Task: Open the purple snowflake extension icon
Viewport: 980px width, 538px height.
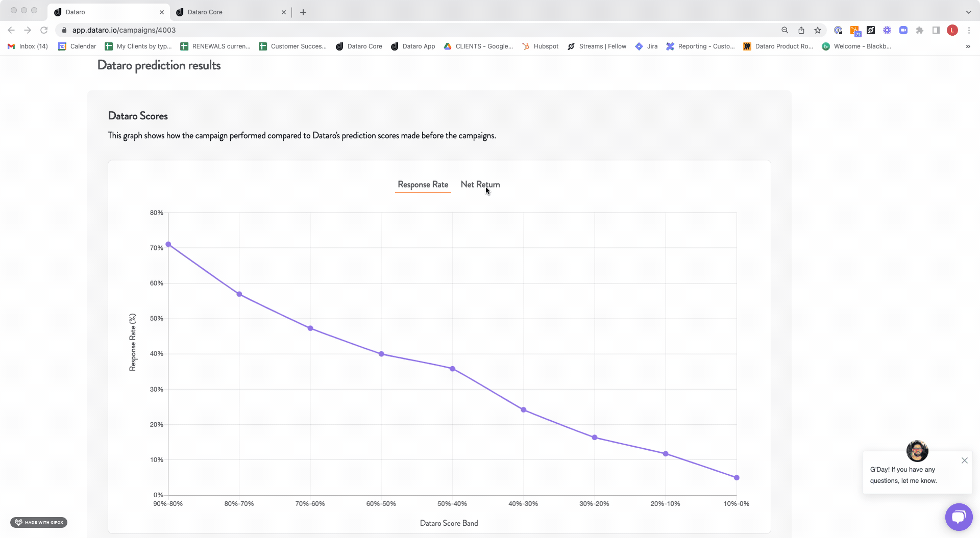Action: click(887, 30)
